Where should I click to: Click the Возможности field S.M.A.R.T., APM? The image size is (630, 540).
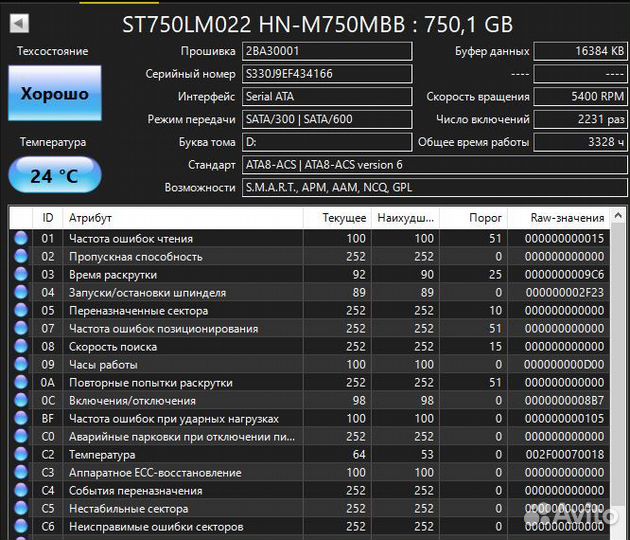click(435, 188)
